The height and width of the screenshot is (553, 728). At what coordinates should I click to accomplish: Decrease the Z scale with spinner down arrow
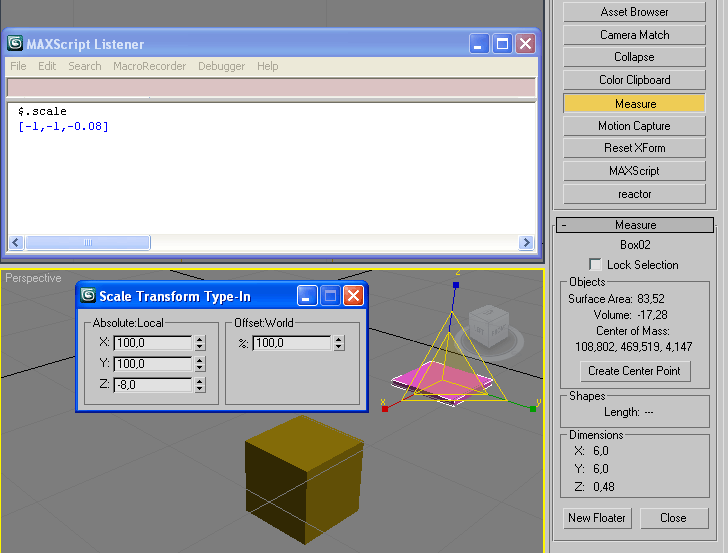click(x=200, y=389)
